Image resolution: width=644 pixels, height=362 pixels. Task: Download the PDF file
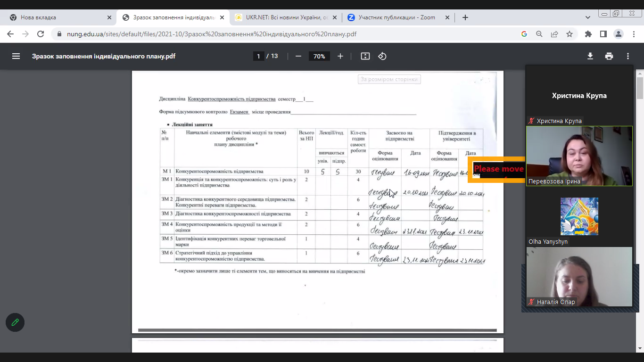590,56
